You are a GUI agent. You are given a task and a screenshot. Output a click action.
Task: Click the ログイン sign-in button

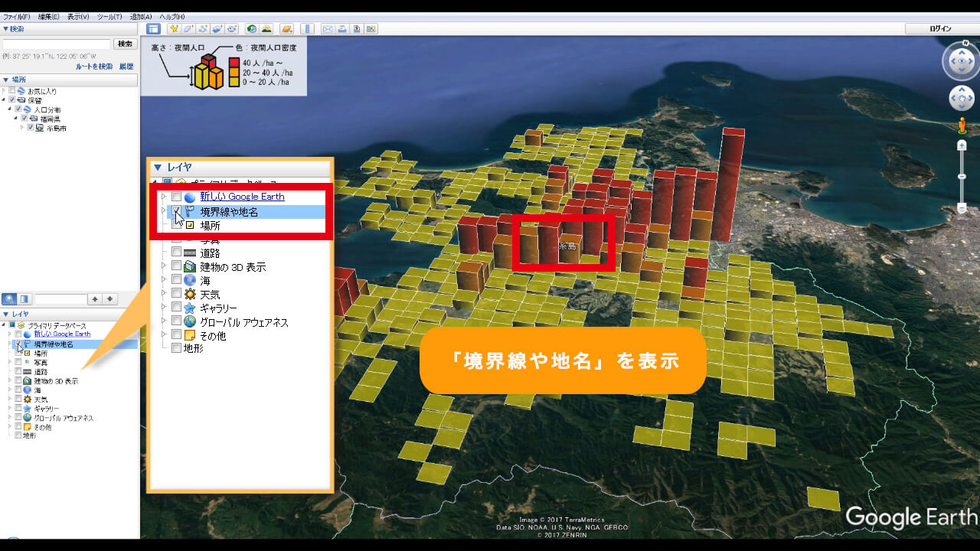click(941, 29)
